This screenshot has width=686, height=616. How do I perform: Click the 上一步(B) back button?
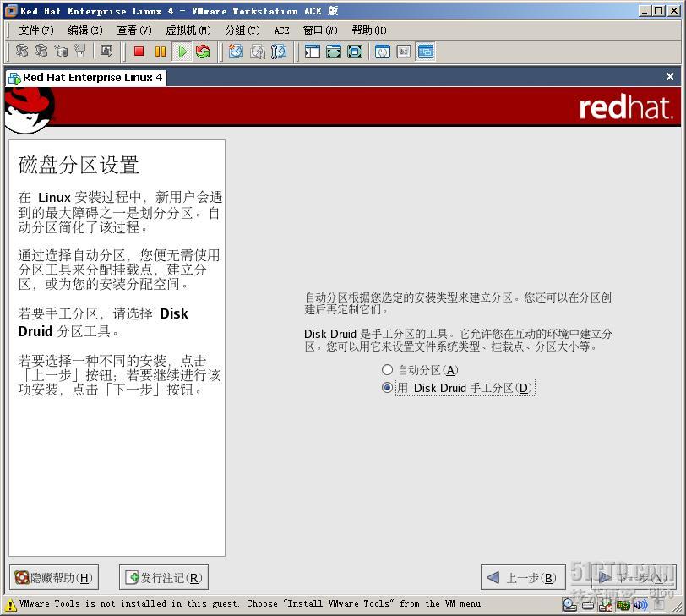pyautogui.click(x=523, y=577)
